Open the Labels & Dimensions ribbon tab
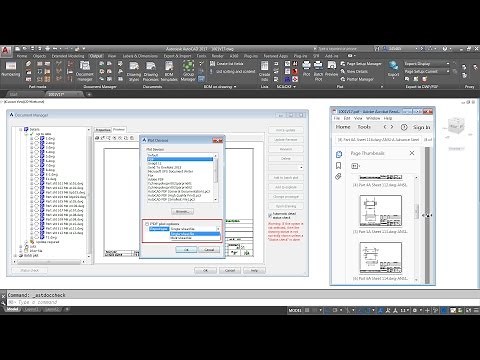480x360 pixels. (x=140, y=56)
